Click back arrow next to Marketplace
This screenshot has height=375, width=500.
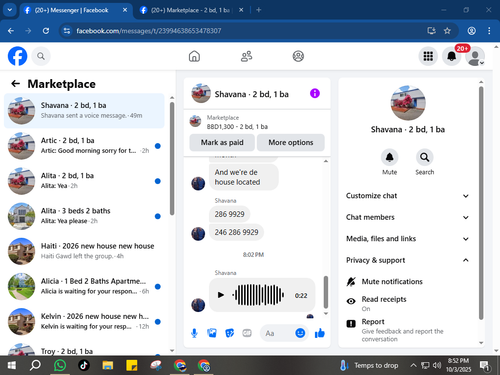16,83
